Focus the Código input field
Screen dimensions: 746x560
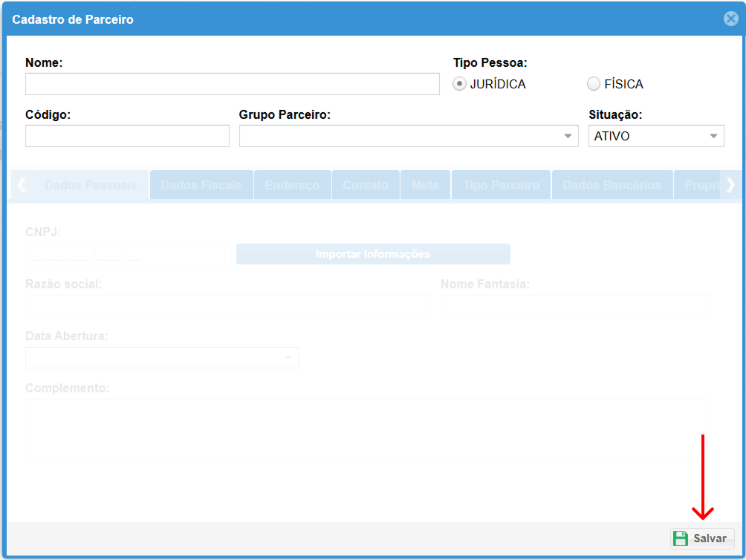tap(127, 136)
